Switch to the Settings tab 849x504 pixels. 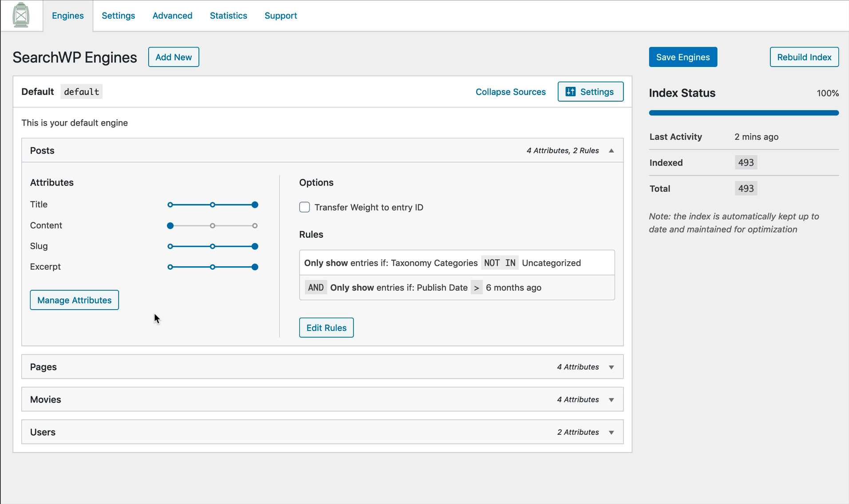tap(118, 16)
